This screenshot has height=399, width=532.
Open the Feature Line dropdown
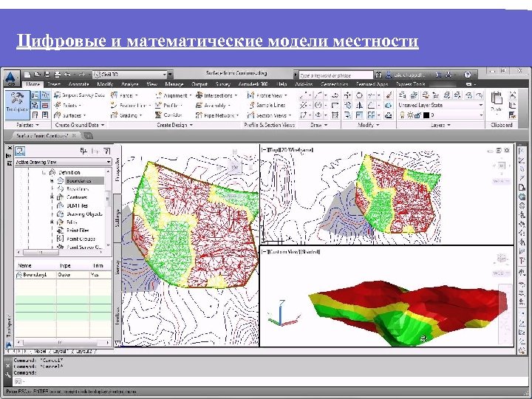[130, 106]
